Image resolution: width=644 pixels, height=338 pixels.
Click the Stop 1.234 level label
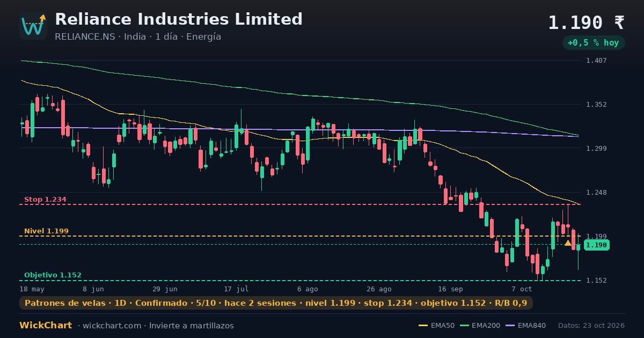click(x=45, y=200)
